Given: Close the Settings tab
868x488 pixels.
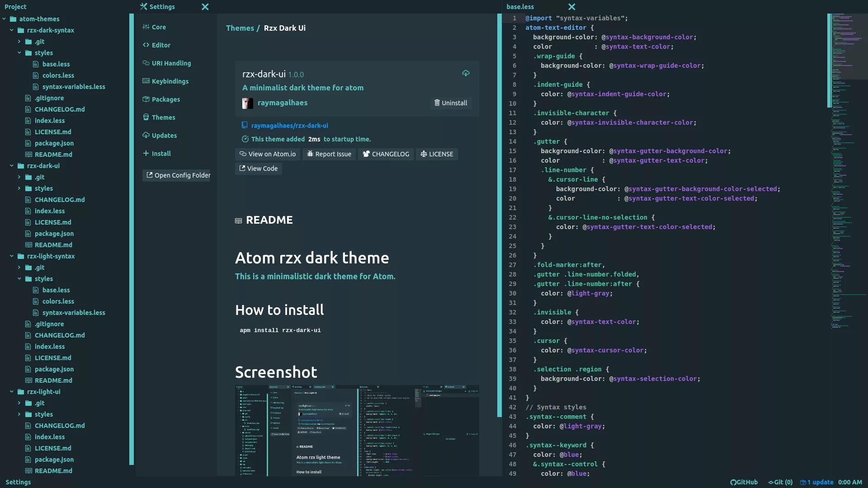Looking at the screenshot, I should coord(205,7).
